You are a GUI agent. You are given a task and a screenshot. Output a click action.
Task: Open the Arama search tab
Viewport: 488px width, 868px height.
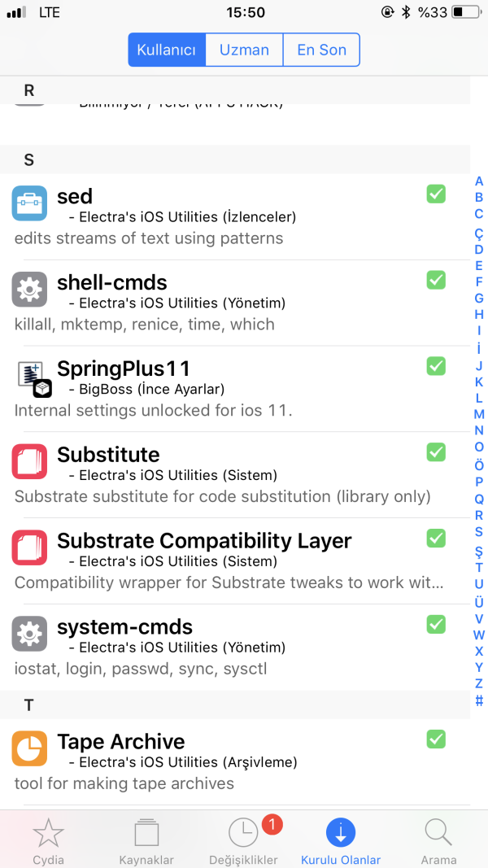pyautogui.click(x=438, y=840)
